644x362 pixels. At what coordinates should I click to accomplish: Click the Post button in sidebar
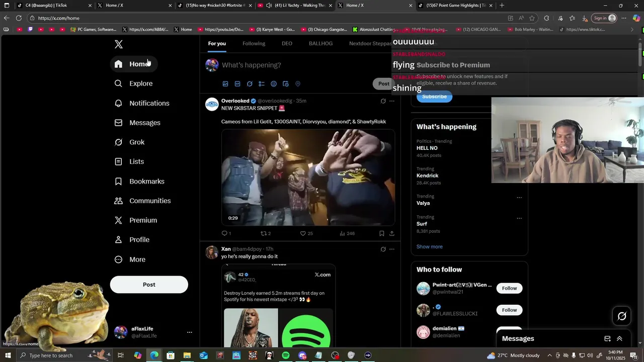tap(149, 285)
